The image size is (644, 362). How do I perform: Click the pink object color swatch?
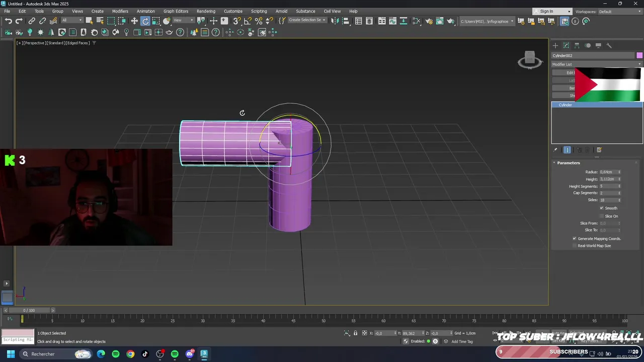(639, 55)
